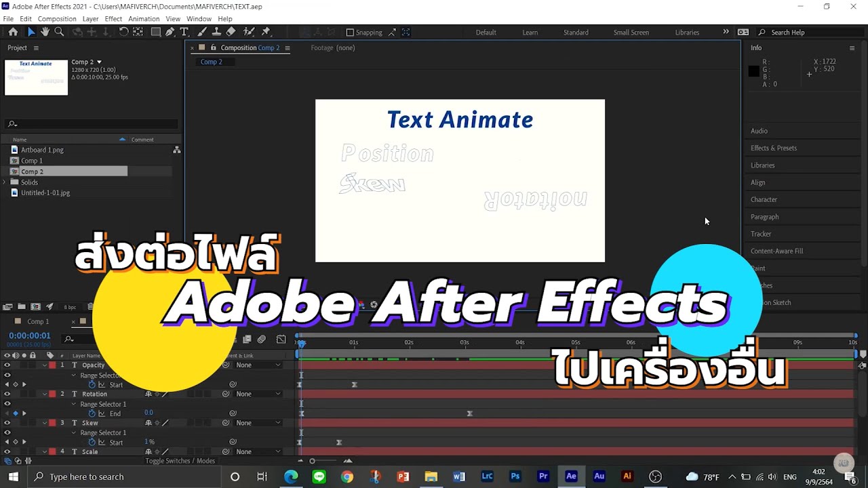Viewport: 868px width, 488px height.
Task: Collapse the Skew layer twirl arrow
Action: (45, 423)
